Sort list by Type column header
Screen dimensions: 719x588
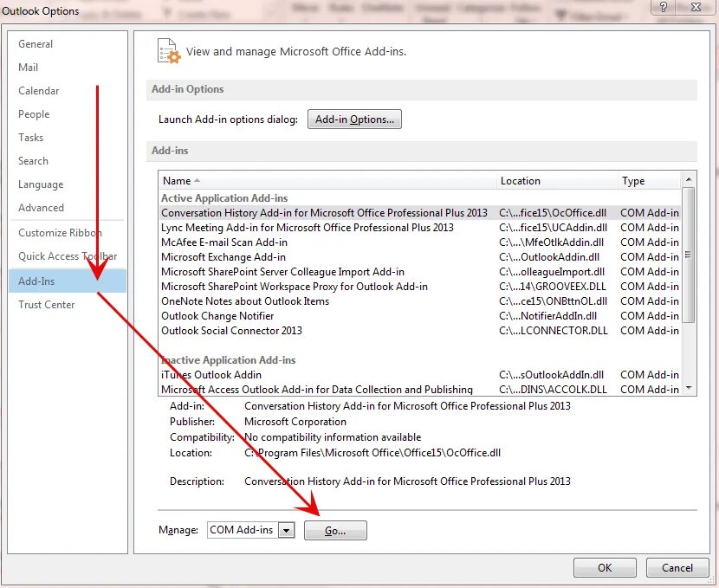tap(650, 181)
